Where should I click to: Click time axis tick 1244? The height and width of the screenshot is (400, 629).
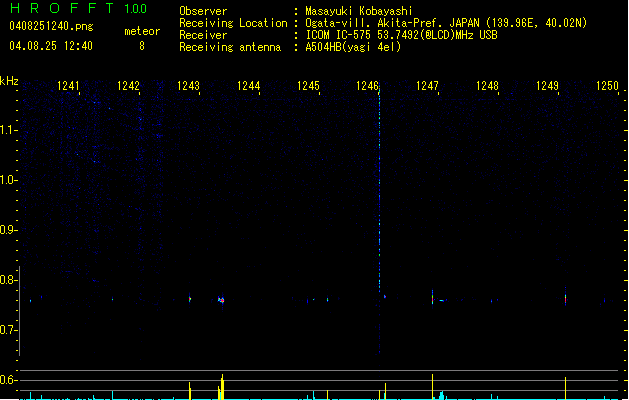[x=248, y=86]
